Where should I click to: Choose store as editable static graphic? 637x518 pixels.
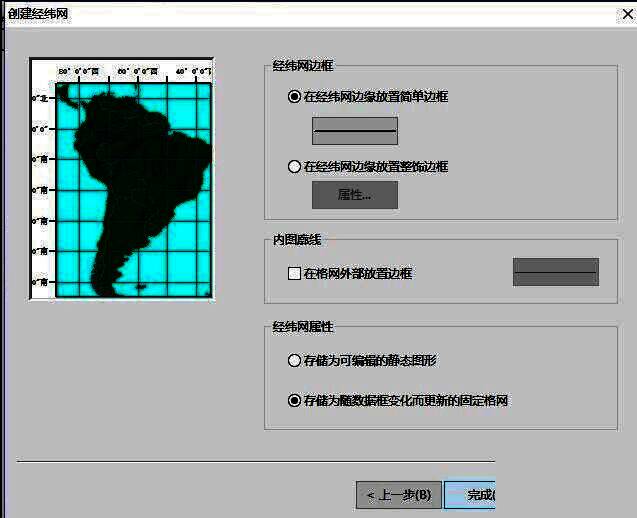click(x=294, y=360)
